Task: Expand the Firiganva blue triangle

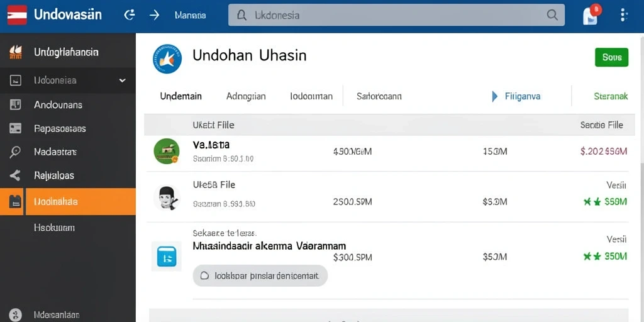Action: [x=494, y=96]
